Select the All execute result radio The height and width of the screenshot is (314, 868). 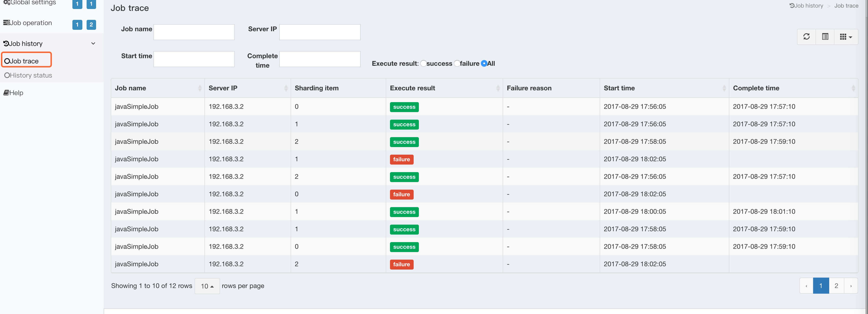pyautogui.click(x=484, y=63)
